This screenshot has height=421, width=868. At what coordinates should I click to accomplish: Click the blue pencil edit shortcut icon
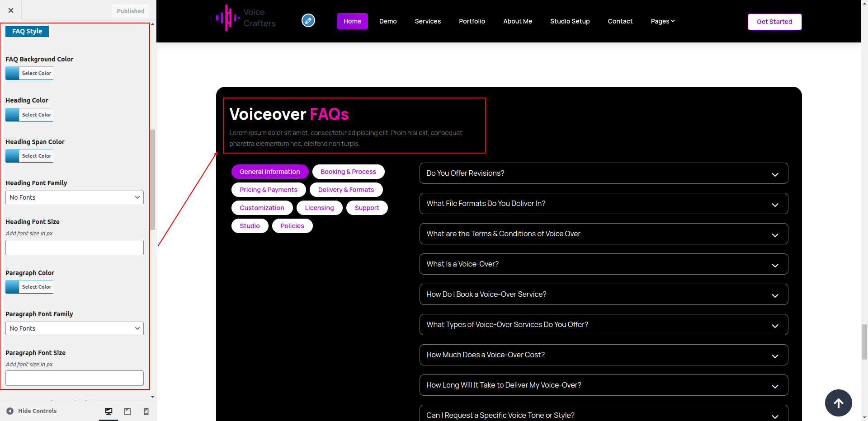308,20
